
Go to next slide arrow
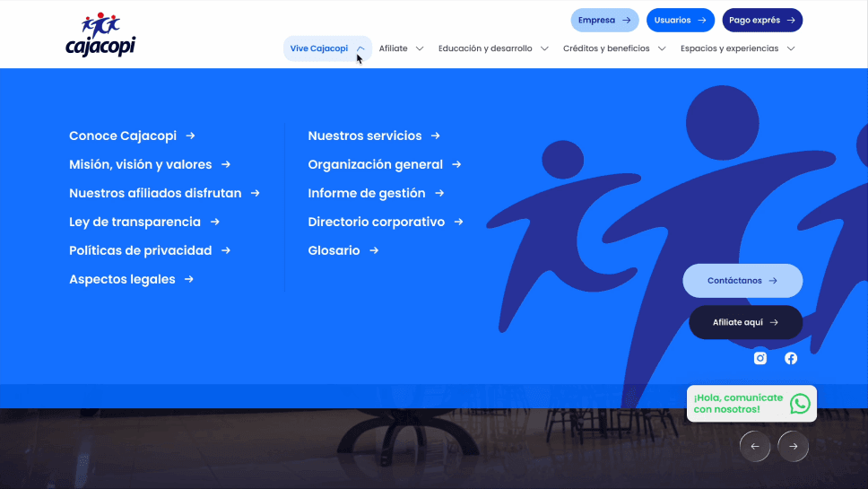click(794, 446)
